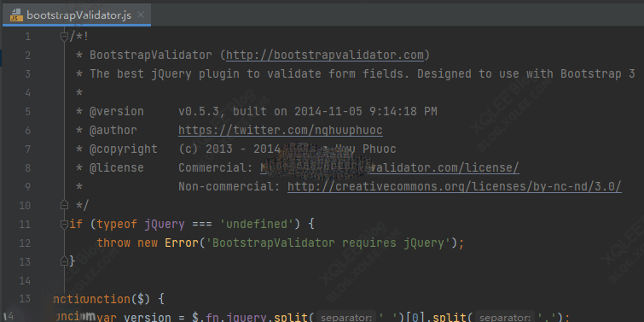Collapse the if statement at line 11
Viewport: 644px width, 322px height.
tap(64, 224)
